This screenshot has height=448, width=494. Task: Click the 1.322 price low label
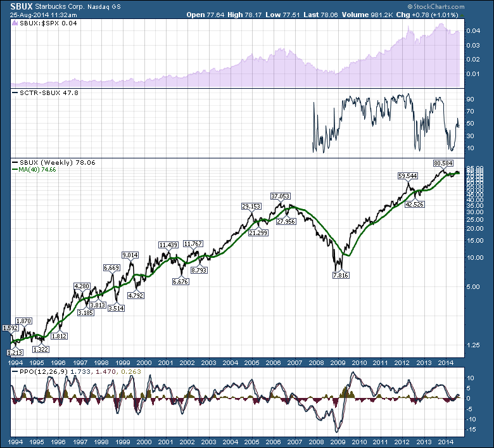point(41,349)
